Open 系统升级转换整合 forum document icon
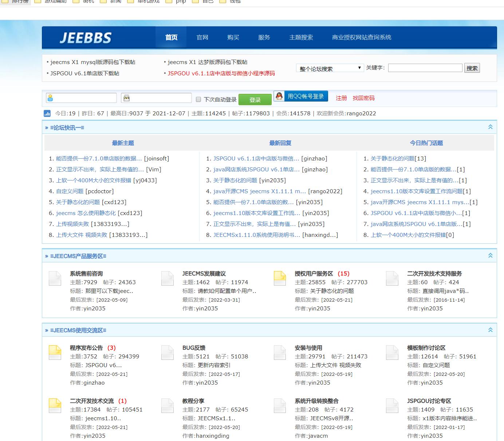 [280, 406]
